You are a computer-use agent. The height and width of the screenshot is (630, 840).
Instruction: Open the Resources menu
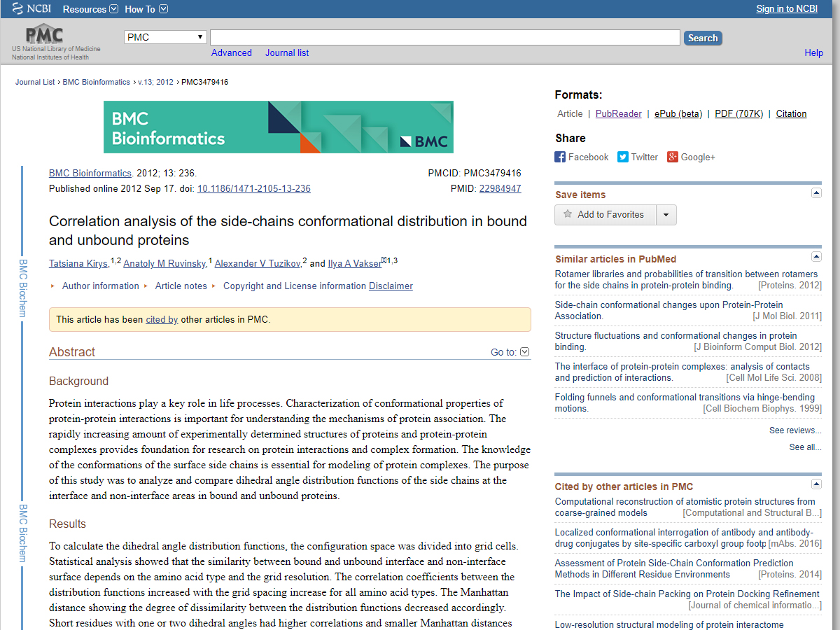[x=90, y=9]
